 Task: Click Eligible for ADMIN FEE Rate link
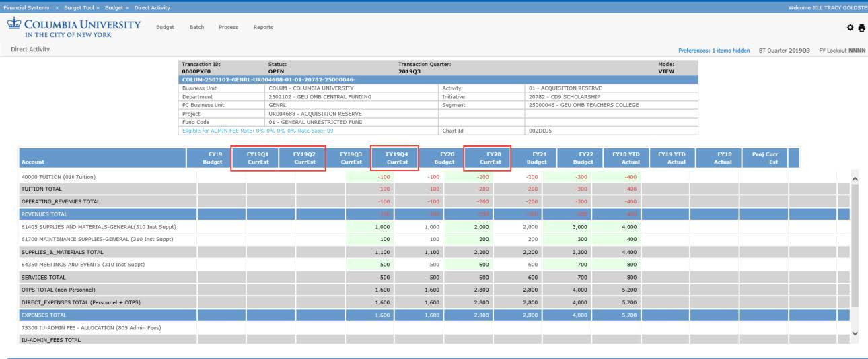(258, 131)
